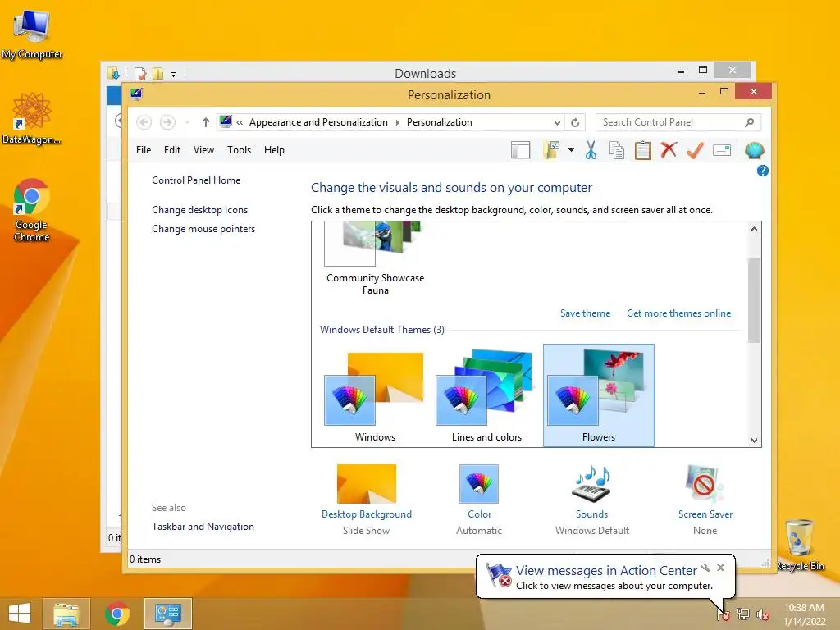
Task: Open the View menu
Action: (203, 150)
